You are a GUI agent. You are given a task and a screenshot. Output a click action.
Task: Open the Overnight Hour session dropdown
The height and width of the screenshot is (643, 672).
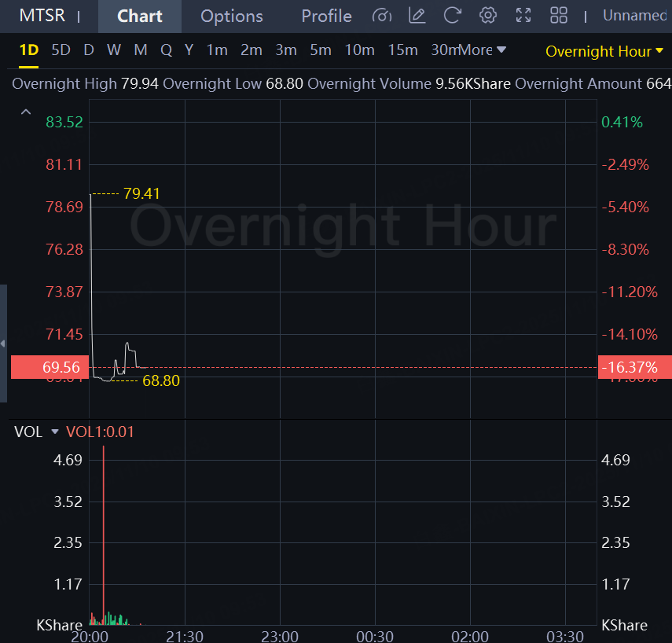pos(604,51)
